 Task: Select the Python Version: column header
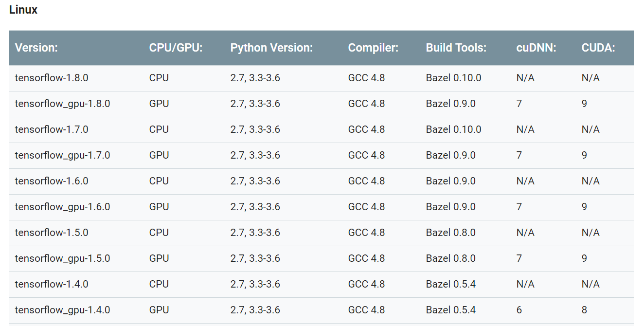pyautogui.click(x=271, y=48)
